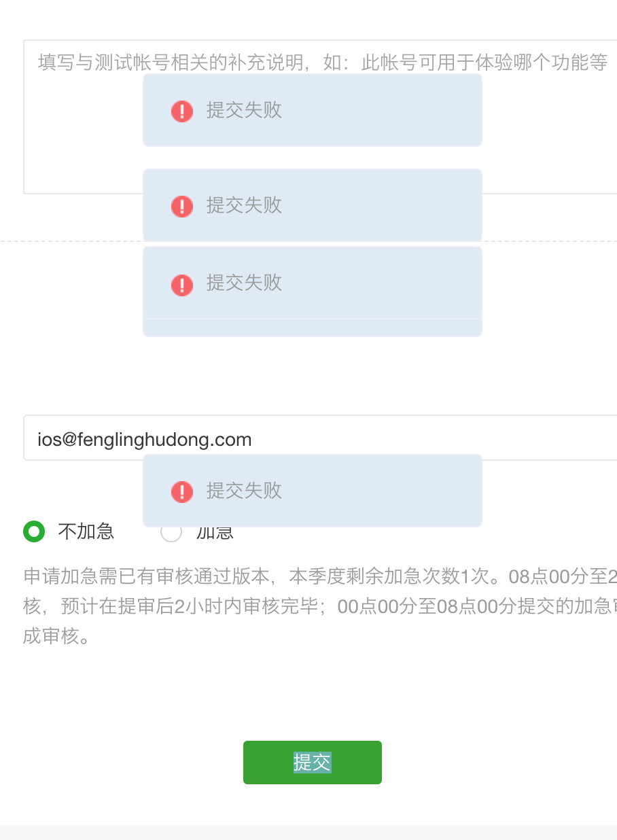Click the 提交失败 text in the second toast
Image resolution: width=617 pixels, height=840 pixels.
(x=244, y=205)
